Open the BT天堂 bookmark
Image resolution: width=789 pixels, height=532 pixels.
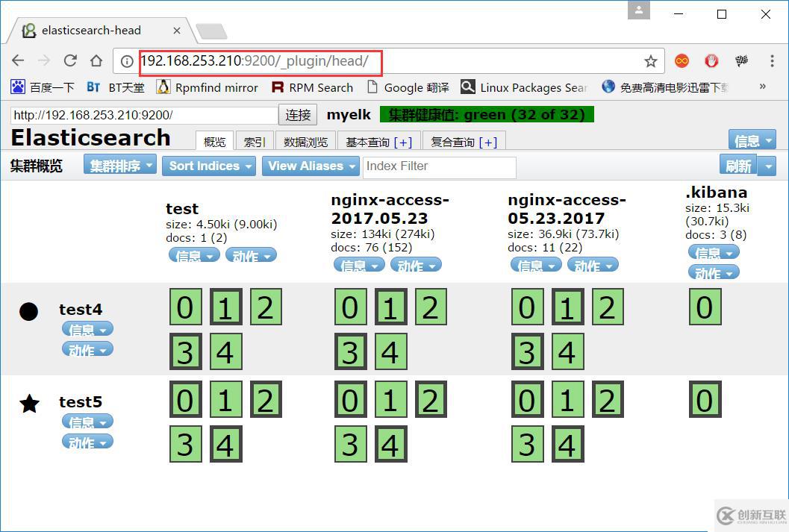pyautogui.click(x=116, y=87)
